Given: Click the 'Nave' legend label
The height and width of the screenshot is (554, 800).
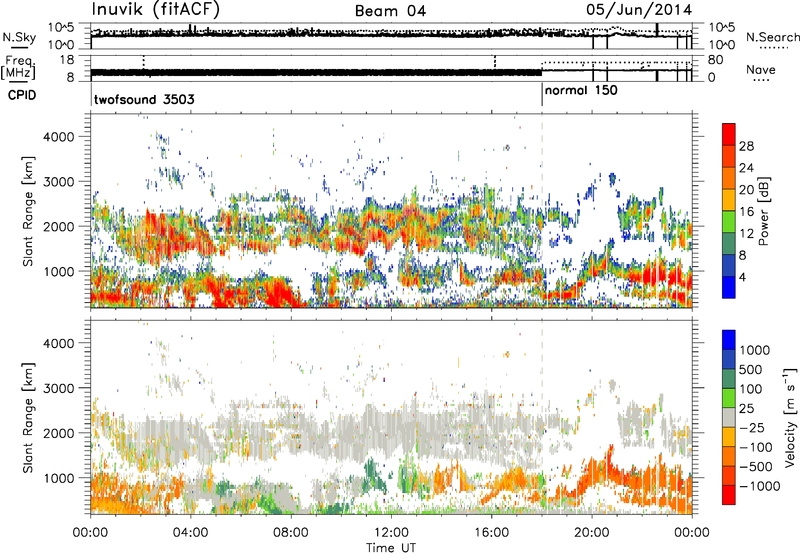Looking at the screenshot, I should point(761,69).
